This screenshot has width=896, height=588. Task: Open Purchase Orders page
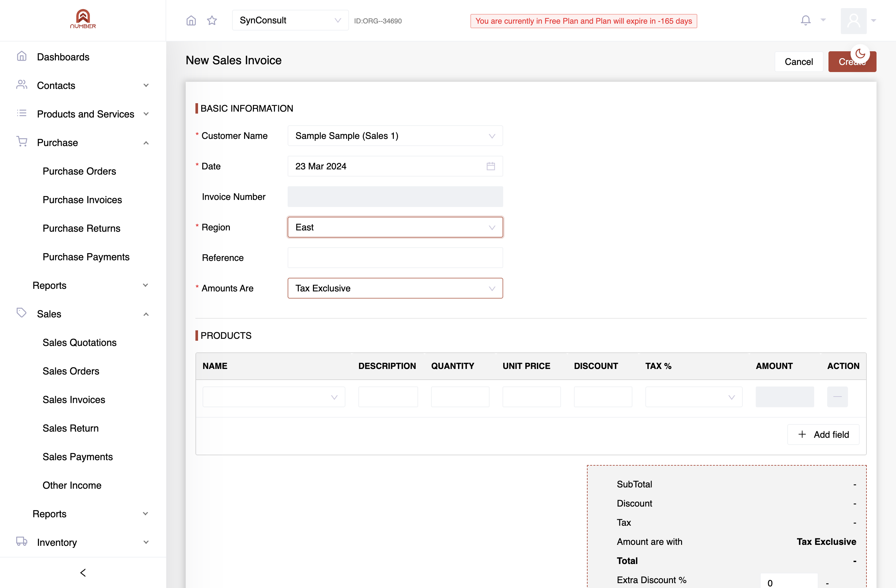click(x=79, y=171)
